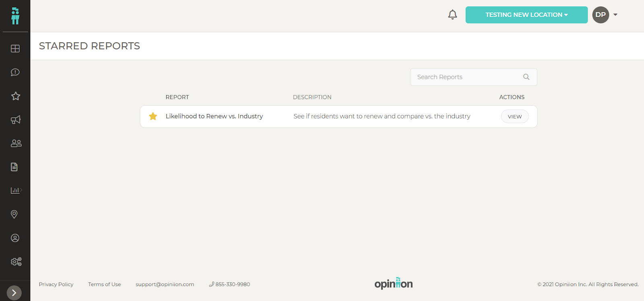Screen dimensions: 644x301
Task: Open the bar chart reports icon
Action: tap(16, 190)
